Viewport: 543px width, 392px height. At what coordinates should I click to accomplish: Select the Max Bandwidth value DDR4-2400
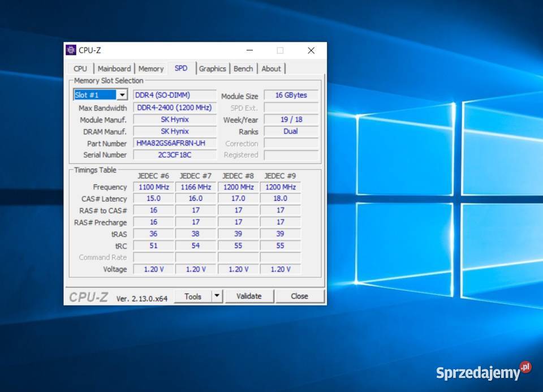click(175, 107)
